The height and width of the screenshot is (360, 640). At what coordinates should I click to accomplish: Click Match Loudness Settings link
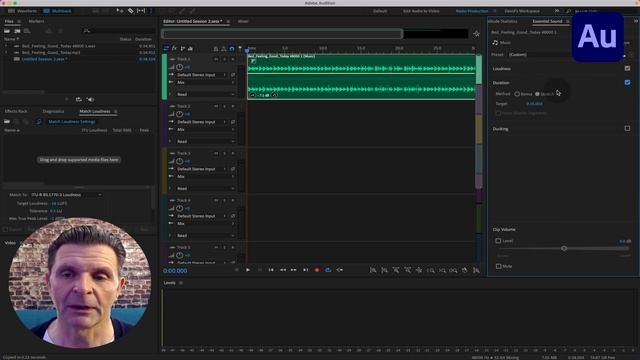pyautogui.click(x=72, y=122)
